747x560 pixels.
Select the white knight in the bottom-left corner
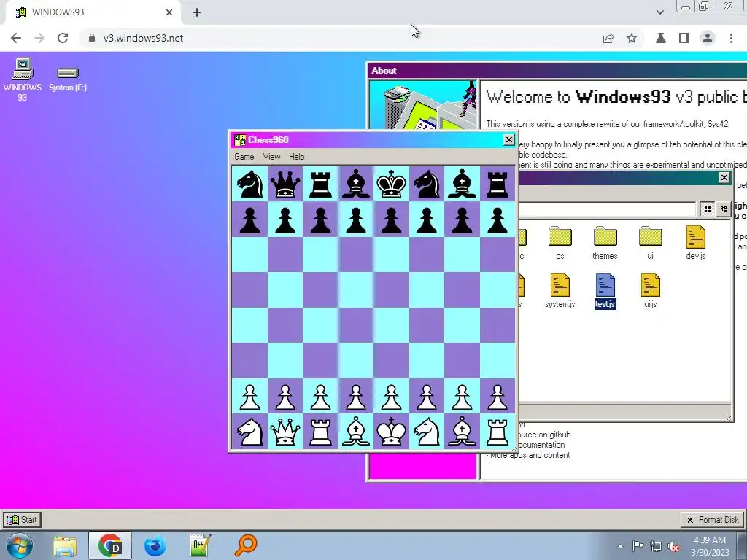[x=249, y=432]
